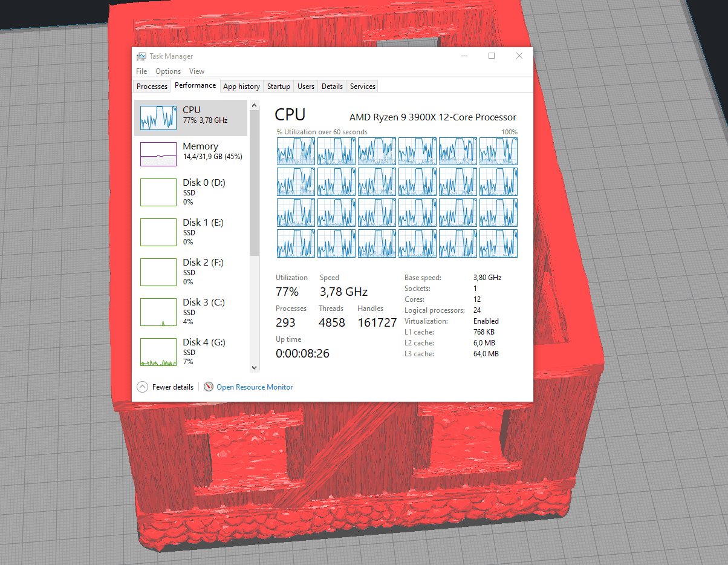Click the Virtualization Enabled value
Viewport: 728px width, 565px height.
click(x=486, y=321)
